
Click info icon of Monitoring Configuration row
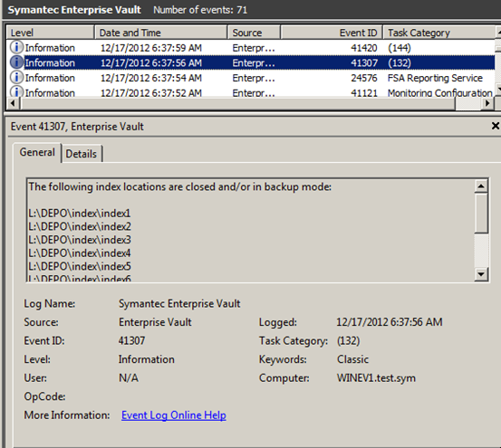coord(16,91)
